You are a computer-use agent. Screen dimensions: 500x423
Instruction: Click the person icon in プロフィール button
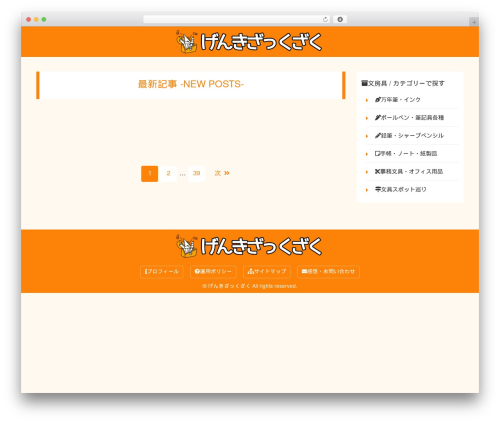[146, 272]
